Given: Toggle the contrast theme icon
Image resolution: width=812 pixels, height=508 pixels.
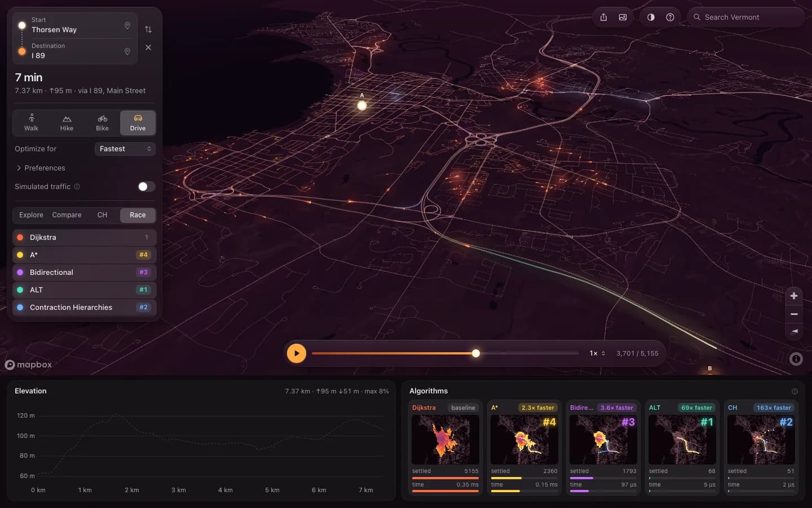Looking at the screenshot, I should [651, 17].
